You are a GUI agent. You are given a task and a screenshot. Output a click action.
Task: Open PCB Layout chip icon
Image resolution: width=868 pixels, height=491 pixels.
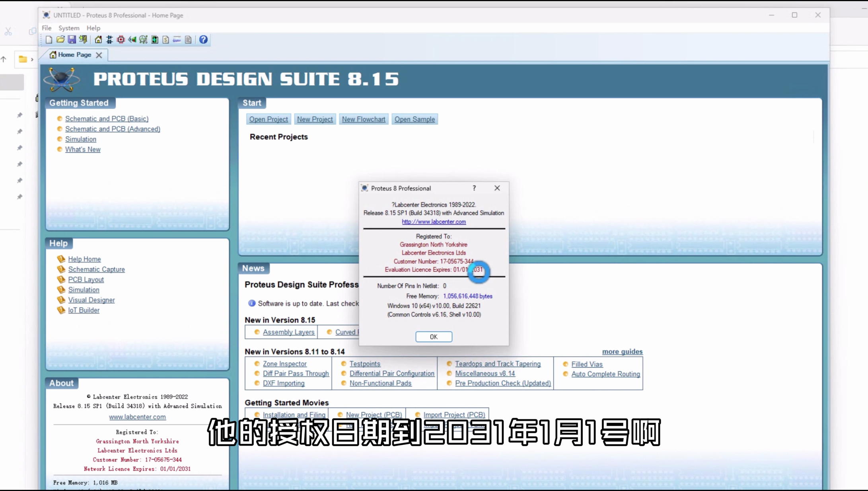coord(121,40)
